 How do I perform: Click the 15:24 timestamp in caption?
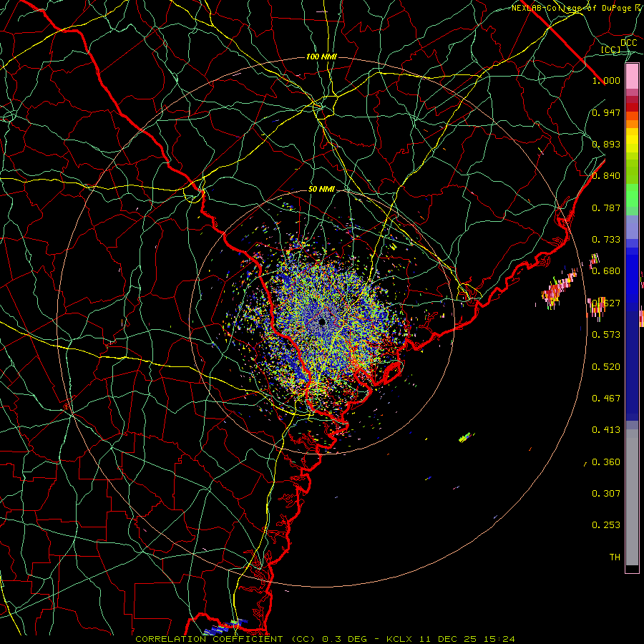coord(499,639)
